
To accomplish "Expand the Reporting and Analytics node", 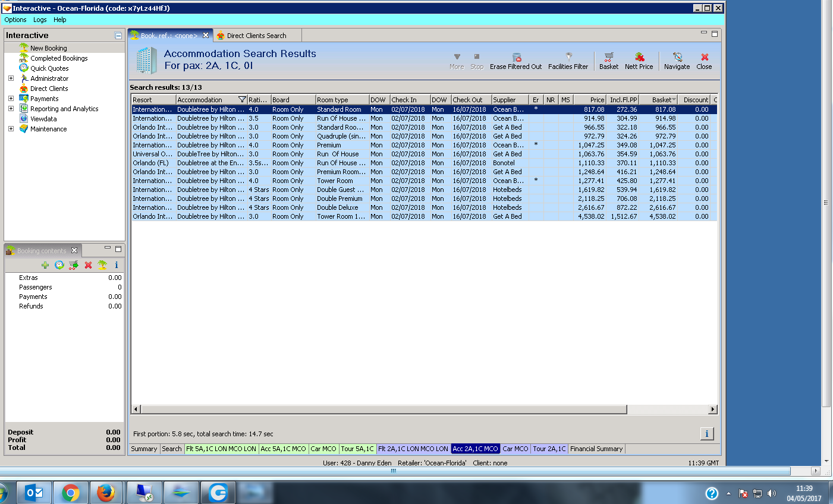I will pyautogui.click(x=11, y=109).
